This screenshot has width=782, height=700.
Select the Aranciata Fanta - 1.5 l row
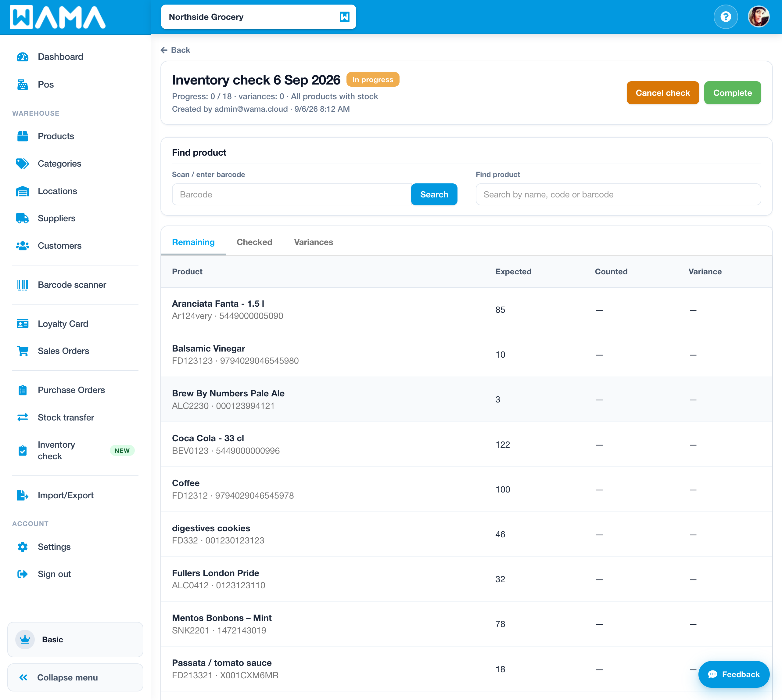[466, 310]
